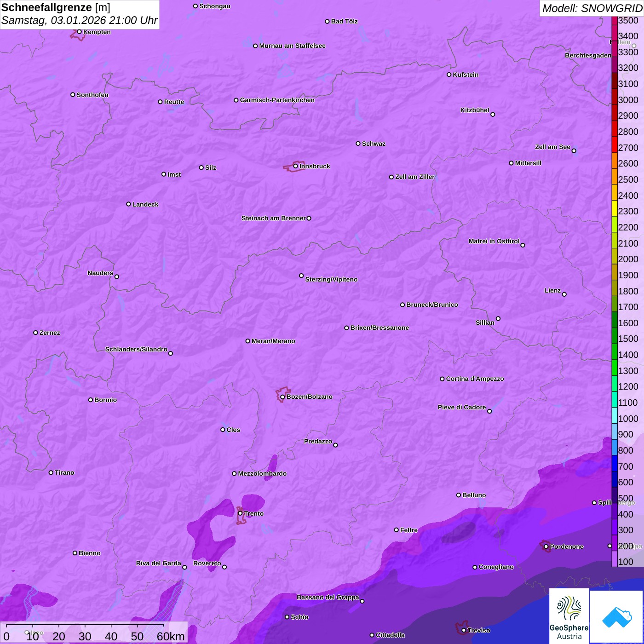Click the Kufstein label
The image size is (644, 644).
(466, 75)
